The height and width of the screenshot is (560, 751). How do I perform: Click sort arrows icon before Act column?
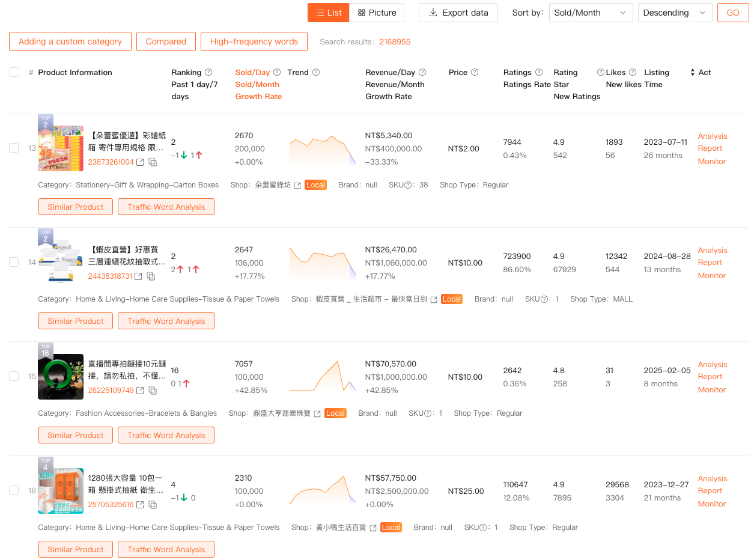[x=692, y=73]
